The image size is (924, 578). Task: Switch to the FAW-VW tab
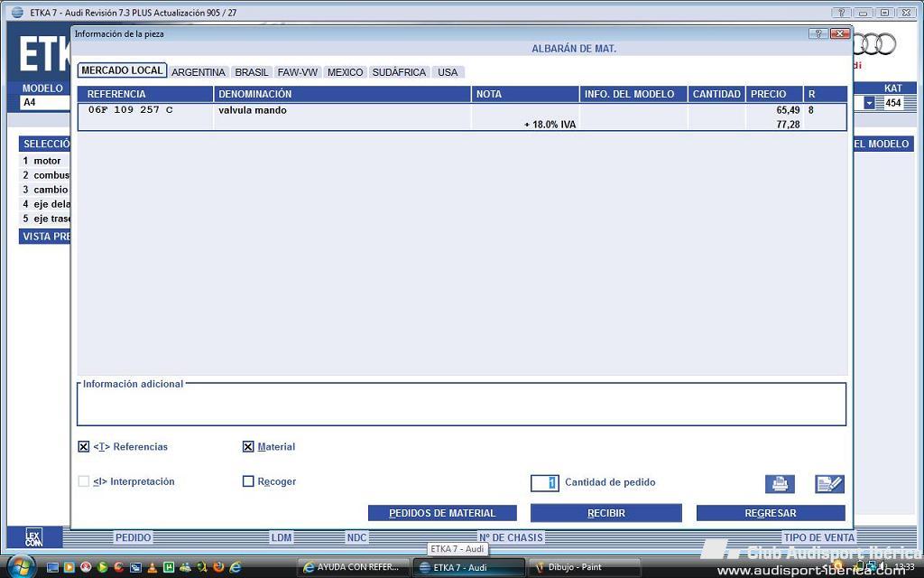(298, 72)
